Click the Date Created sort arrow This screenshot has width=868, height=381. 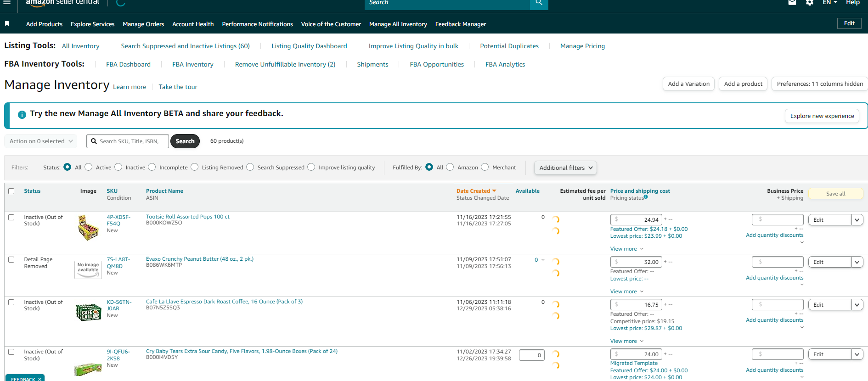(494, 191)
